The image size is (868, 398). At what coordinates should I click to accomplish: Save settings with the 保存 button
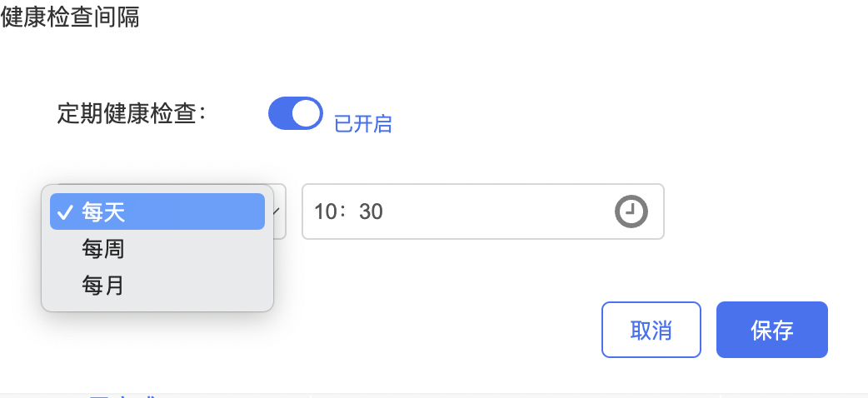pos(771,330)
